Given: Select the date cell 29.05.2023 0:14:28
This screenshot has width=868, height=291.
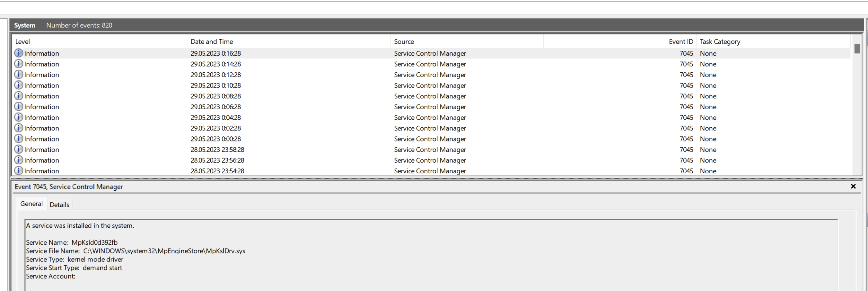Looking at the screenshot, I should (216, 64).
